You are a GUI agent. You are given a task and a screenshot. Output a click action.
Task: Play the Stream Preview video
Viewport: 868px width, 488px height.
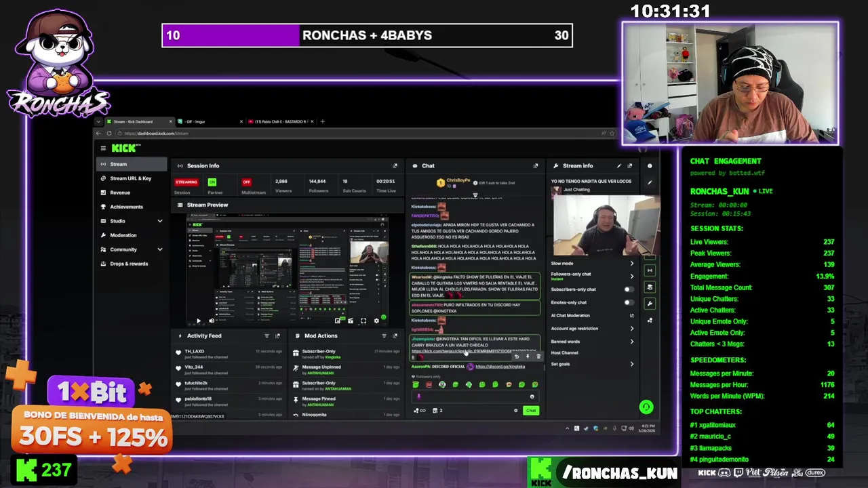[x=198, y=321]
